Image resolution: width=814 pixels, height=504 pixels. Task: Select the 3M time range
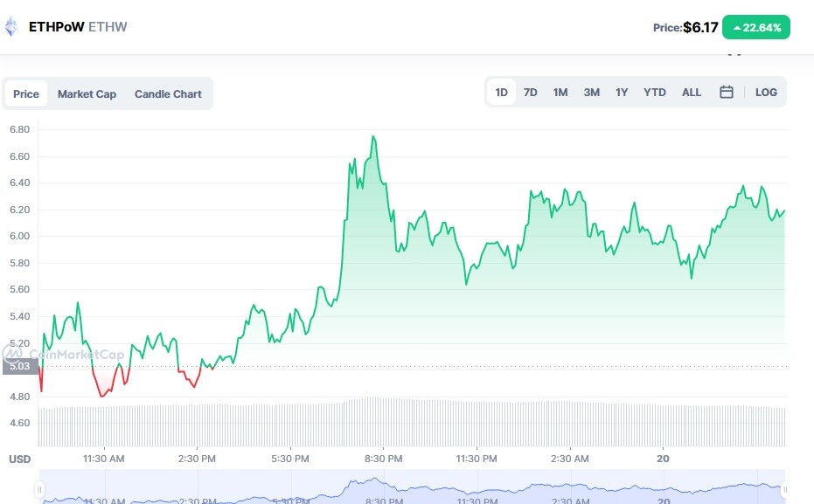coord(591,93)
